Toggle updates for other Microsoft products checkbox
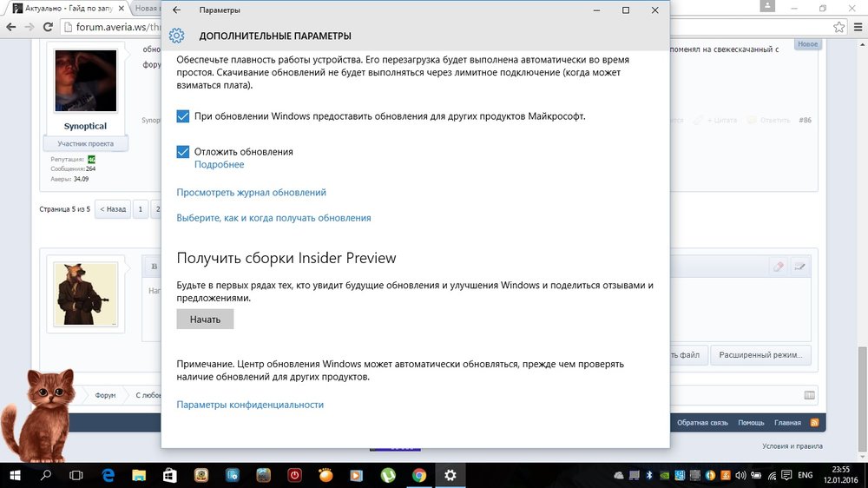Viewport: 868px width, 488px height. click(183, 115)
